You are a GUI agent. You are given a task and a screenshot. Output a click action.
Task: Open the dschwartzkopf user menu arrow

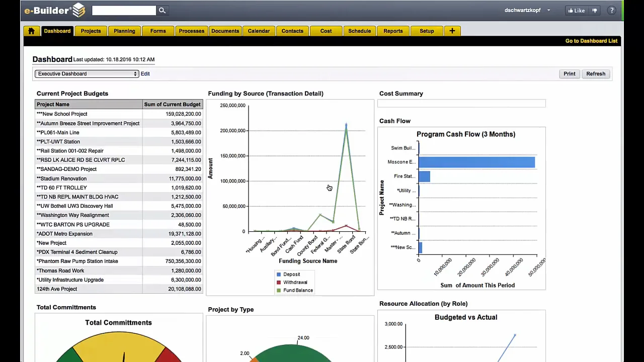(x=548, y=11)
